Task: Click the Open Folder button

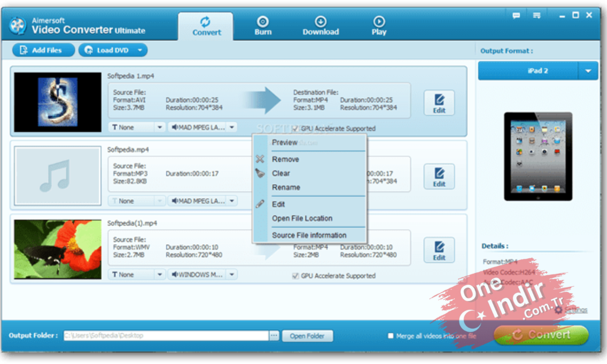Action: pos(308,336)
